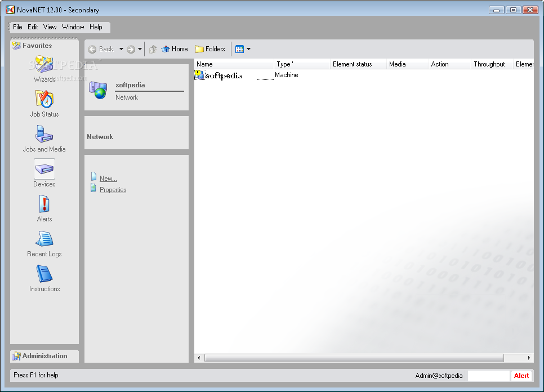Click the Network section heading
Viewport: 544px width, 392px height.
tap(100, 137)
